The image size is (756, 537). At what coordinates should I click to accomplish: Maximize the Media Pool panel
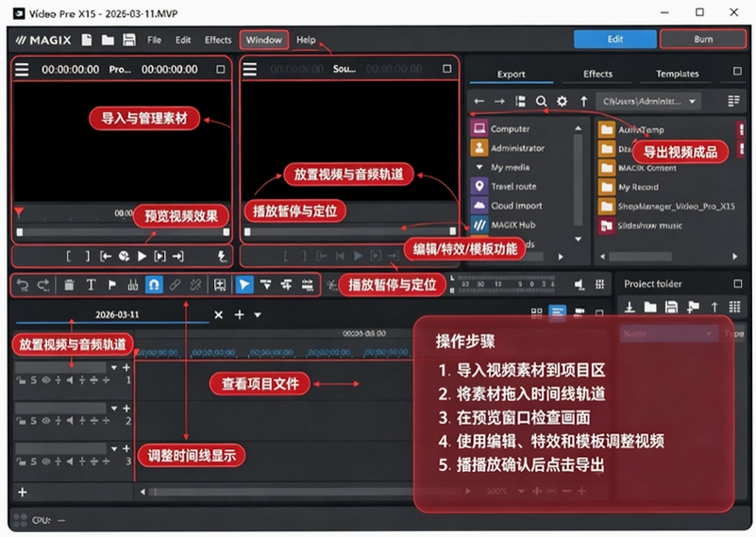point(737,72)
